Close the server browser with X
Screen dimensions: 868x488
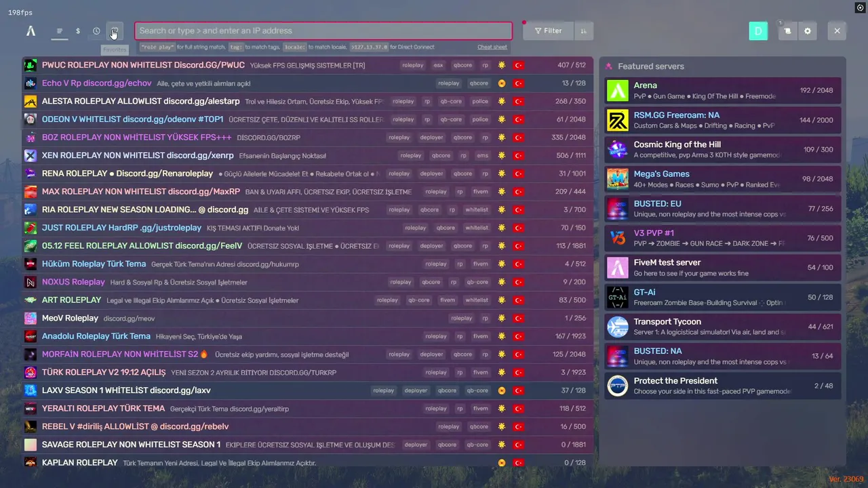pos(837,30)
